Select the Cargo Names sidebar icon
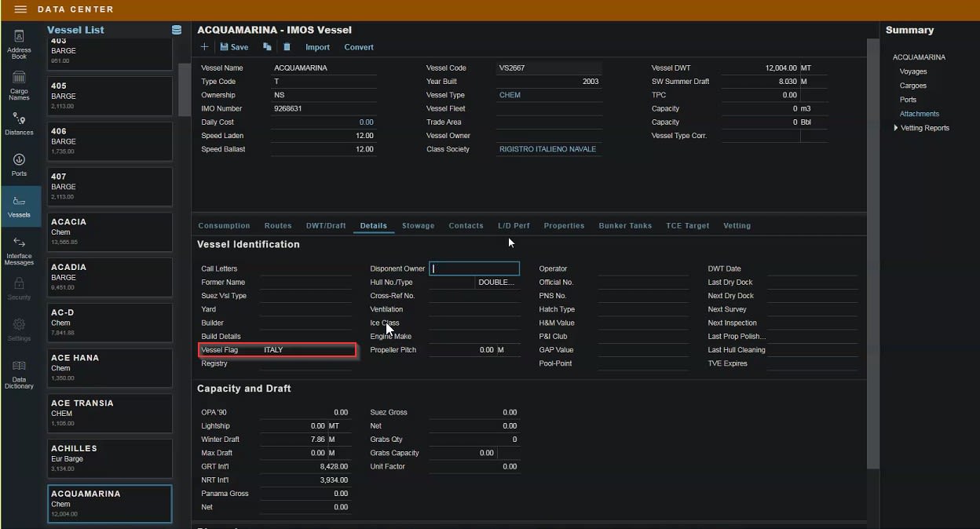This screenshot has height=529, width=980. (19, 82)
